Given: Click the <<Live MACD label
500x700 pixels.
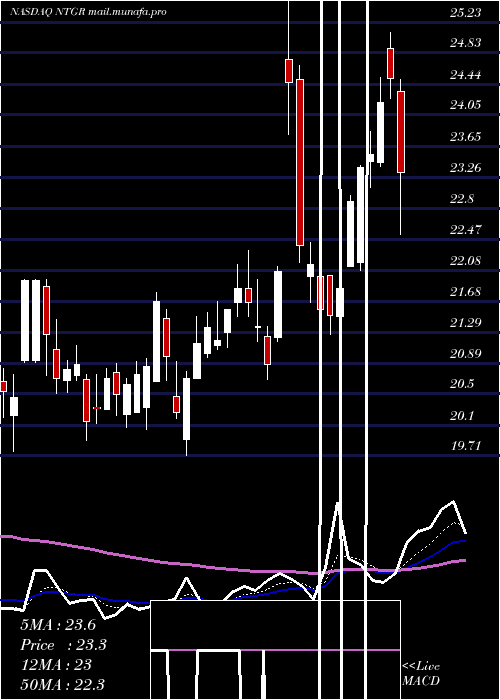Looking at the screenshot, I should pyautogui.click(x=421, y=673).
